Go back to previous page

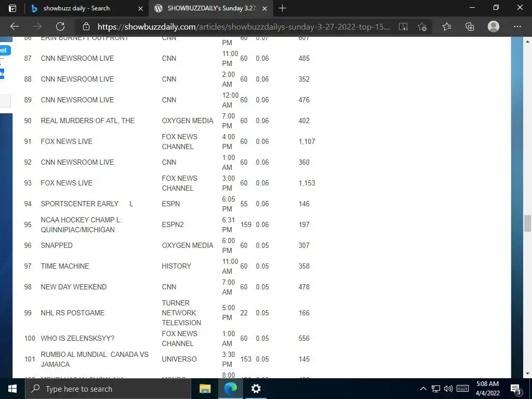click(x=14, y=26)
